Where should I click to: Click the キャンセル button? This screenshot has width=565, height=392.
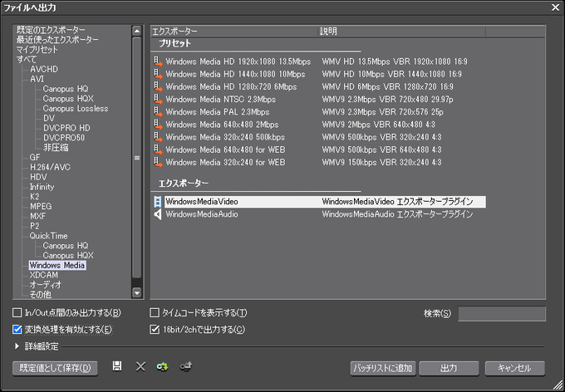point(514,368)
